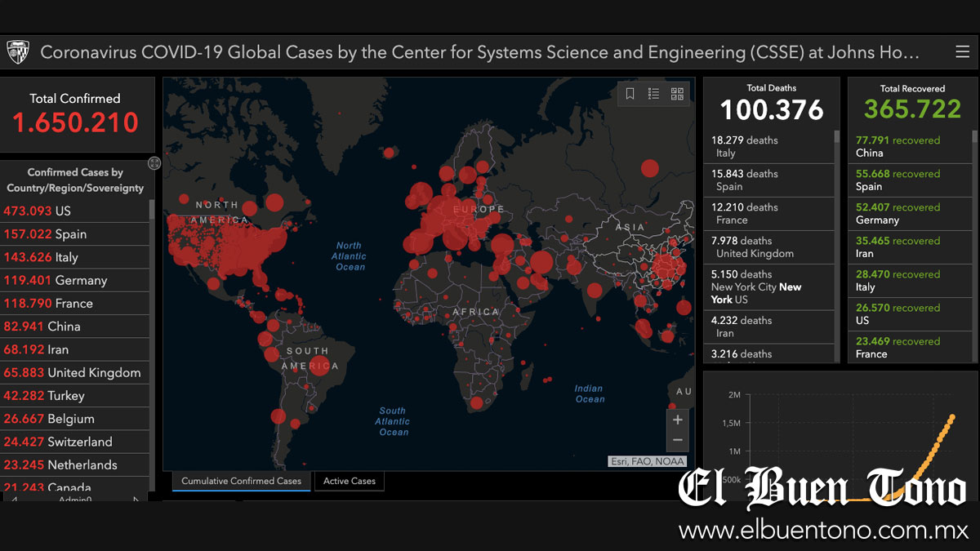Viewport: 980px width, 551px height.
Task: Select the Admin0 list tab
Action: (x=75, y=499)
